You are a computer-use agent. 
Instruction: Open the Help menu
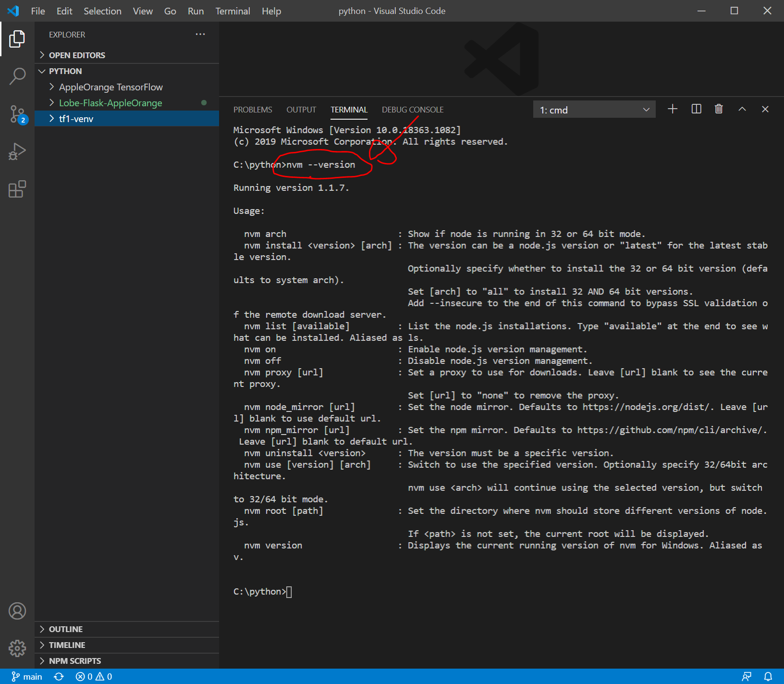(x=271, y=11)
